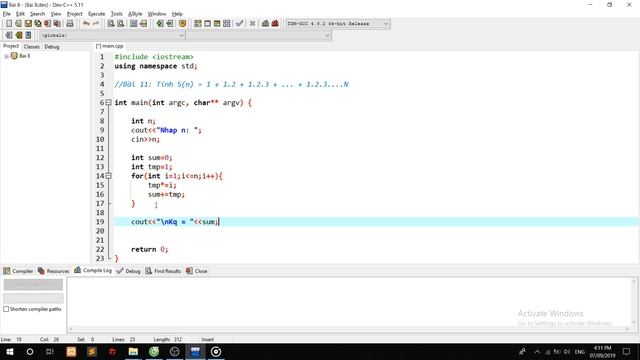
Task: Click the Rebuild All toolbar icon
Action: coord(227,24)
